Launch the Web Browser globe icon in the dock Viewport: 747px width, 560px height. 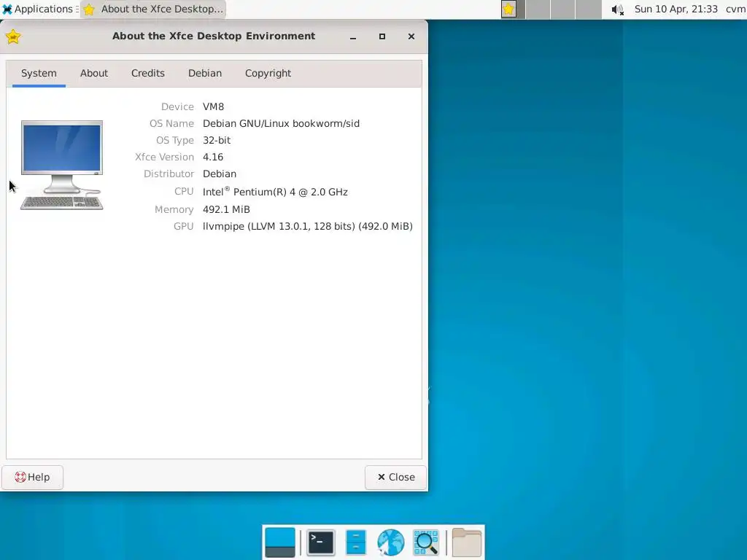point(390,542)
